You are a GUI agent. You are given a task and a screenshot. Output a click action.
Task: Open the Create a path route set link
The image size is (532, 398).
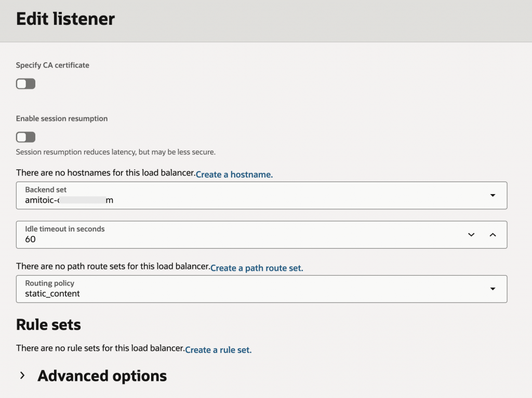pos(257,268)
